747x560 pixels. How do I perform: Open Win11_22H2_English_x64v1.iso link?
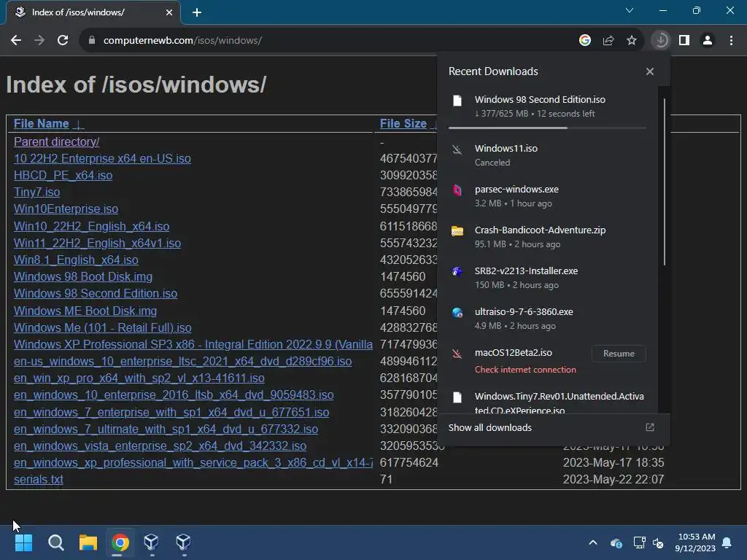(x=97, y=244)
